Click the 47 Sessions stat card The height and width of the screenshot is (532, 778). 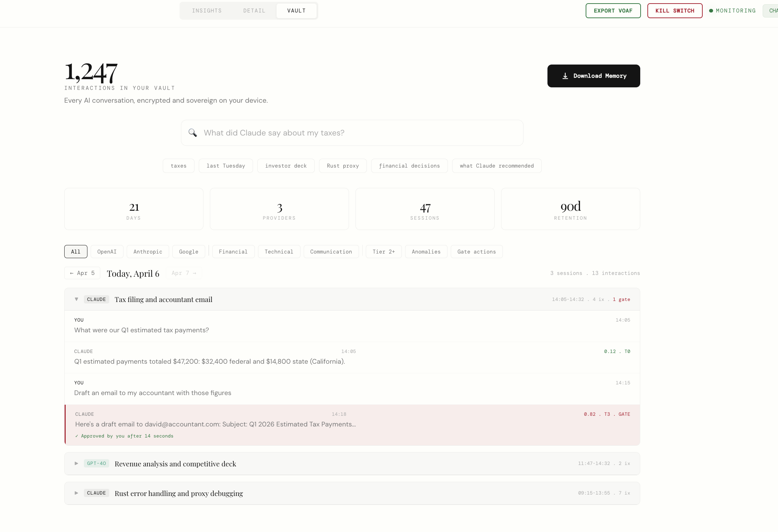click(425, 209)
